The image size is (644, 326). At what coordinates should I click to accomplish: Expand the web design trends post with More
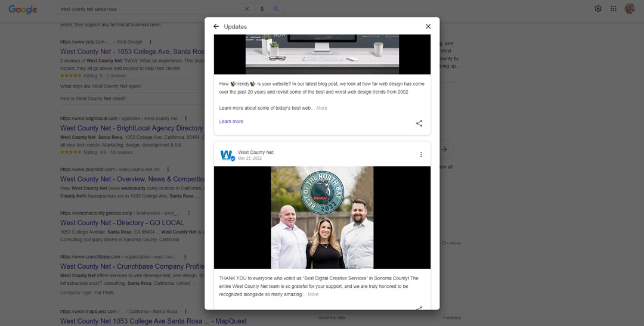(x=321, y=108)
